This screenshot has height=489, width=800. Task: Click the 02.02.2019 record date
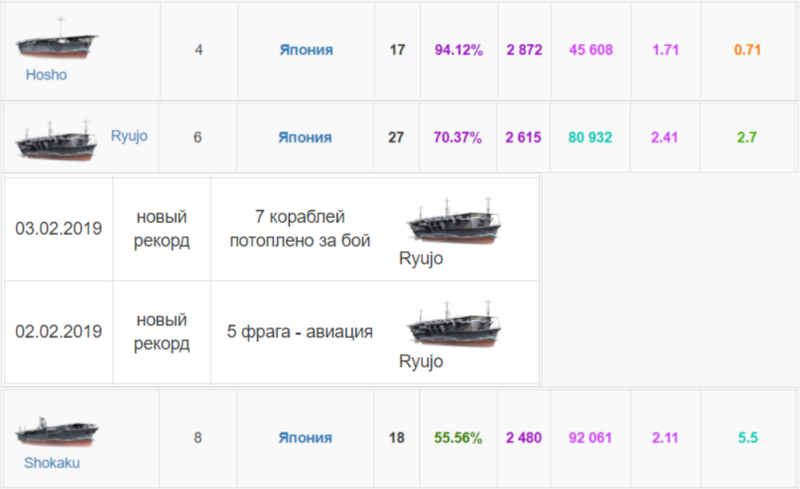[x=58, y=332]
